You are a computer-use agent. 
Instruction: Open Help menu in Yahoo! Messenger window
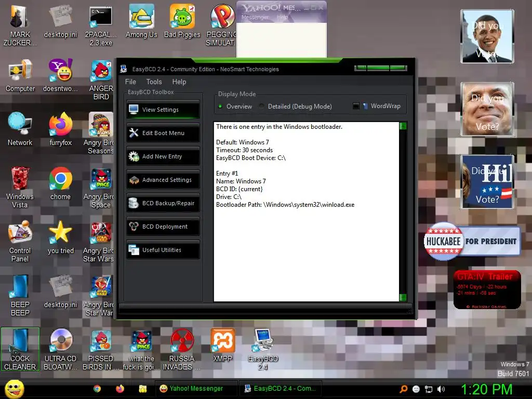point(282,17)
